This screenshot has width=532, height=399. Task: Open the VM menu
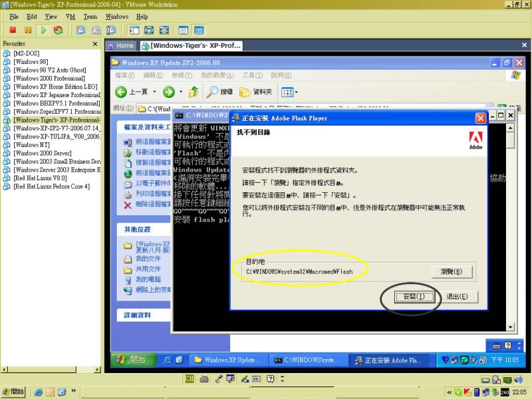click(x=70, y=17)
